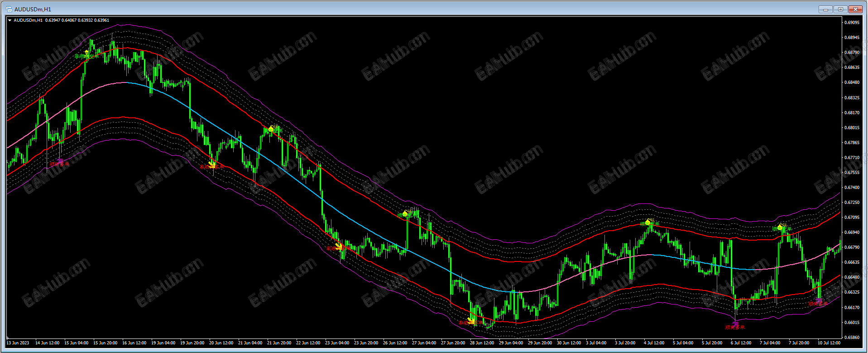Click the 3 Jul 04:00 time label
The height and width of the screenshot is (353, 868).
click(596, 343)
